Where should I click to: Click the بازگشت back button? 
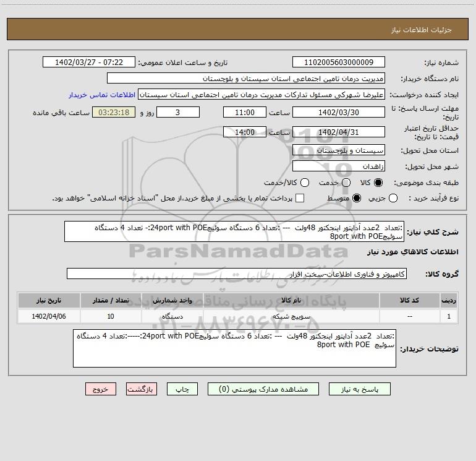[x=142, y=389]
